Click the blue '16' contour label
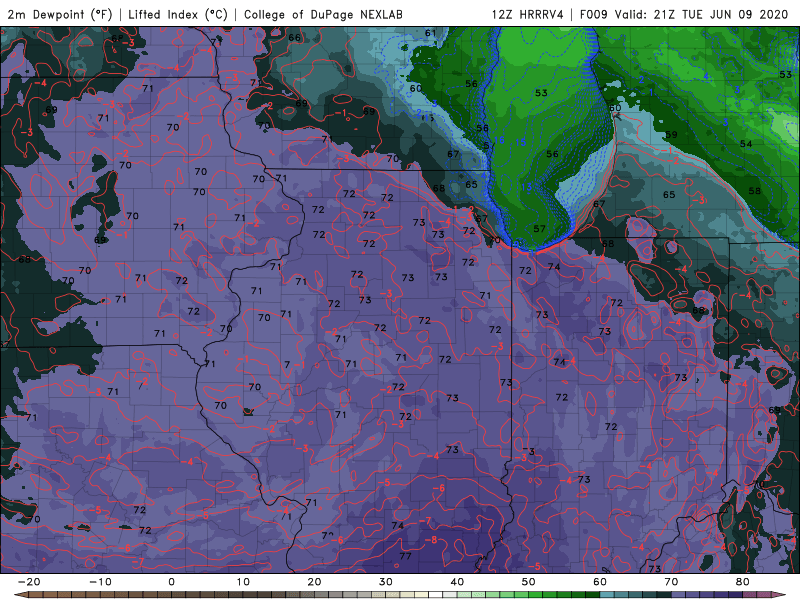Viewport: 800px width, 600px height. pyautogui.click(x=498, y=140)
